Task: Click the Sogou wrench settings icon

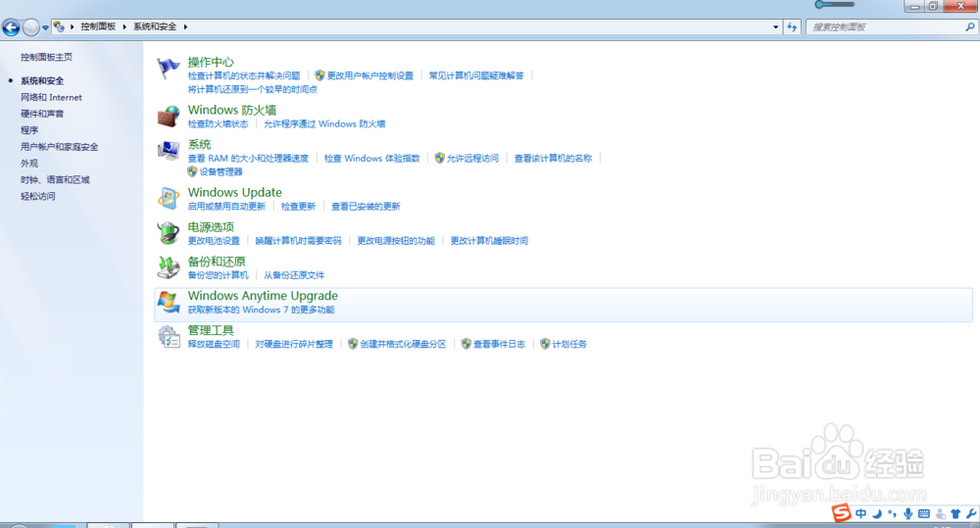Action: tap(970, 513)
